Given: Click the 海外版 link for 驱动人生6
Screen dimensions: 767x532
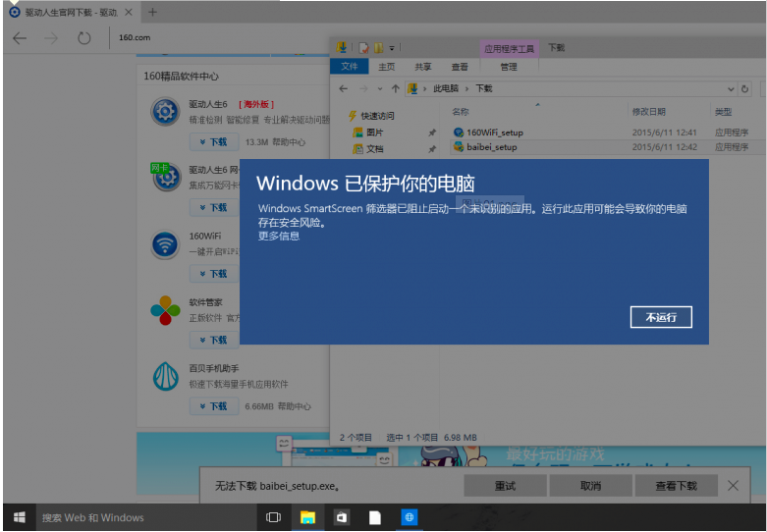Looking at the screenshot, I should pos(256,104).
